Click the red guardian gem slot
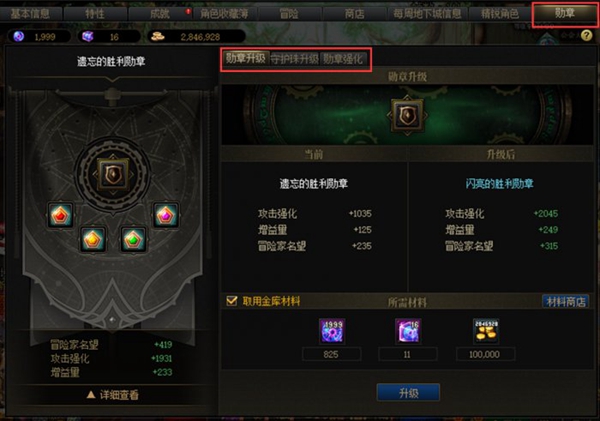The height and width of the screenshot is (421, 600). coord(60,215)
